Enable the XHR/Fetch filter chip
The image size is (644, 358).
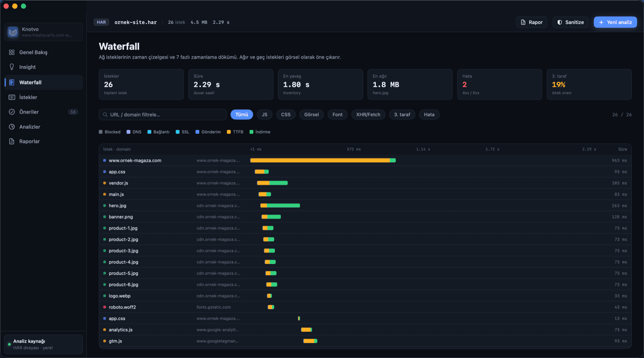368,115
